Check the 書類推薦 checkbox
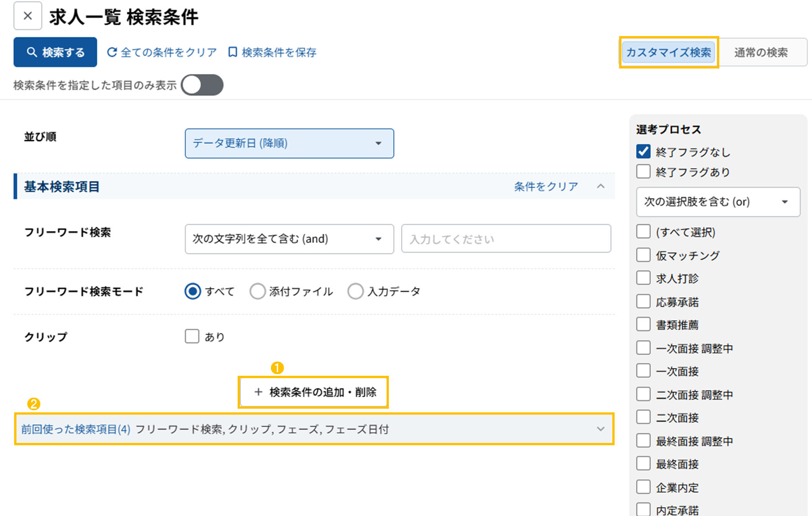The height and width of the screenshot is (516, 812). (643, 325)
